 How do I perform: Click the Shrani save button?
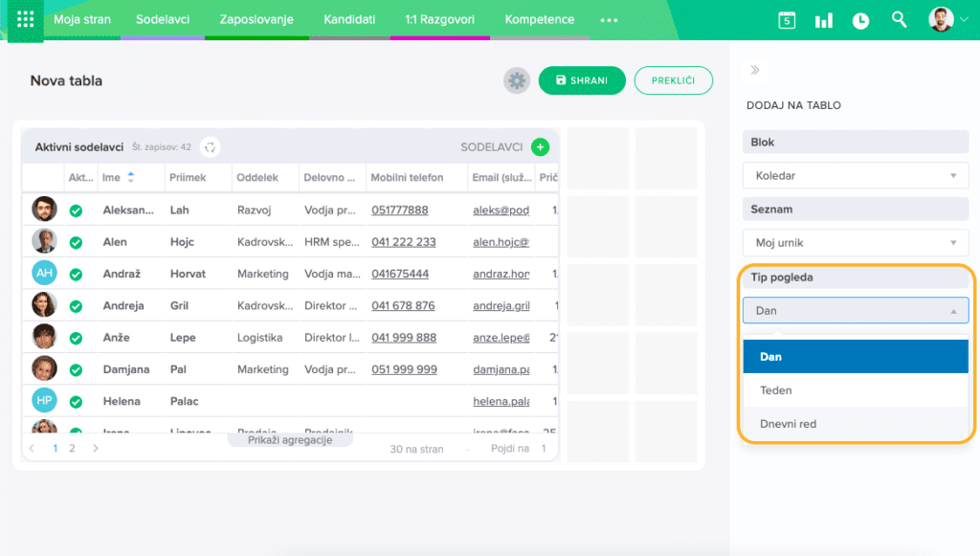coord(581,81)
